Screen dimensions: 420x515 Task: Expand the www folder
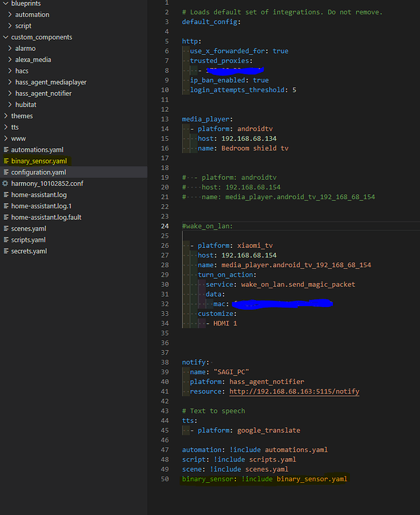pos(5,139)
